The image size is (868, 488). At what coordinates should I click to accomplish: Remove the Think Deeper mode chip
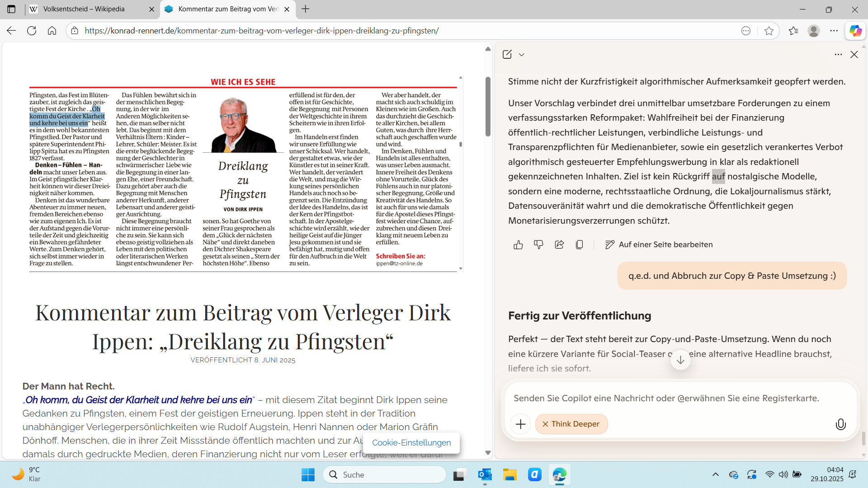pyautogui.click(x=546, y=424)
